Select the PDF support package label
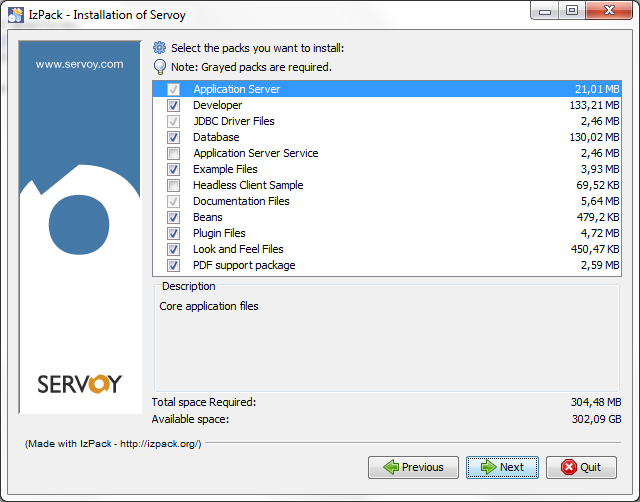The width and height of the screenshot is (640, 502). click(244, 265)
